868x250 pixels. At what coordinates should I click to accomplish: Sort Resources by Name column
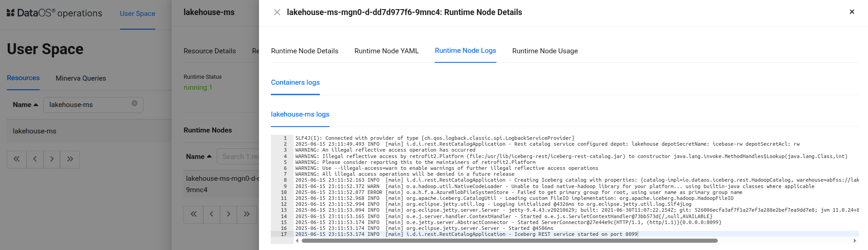(x=25, y=105)
